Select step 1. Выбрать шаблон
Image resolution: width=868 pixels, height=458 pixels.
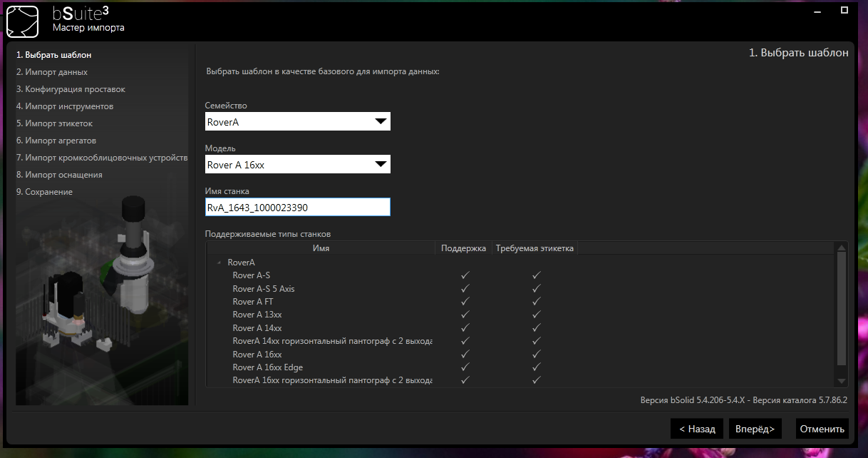tap(54, 55)
